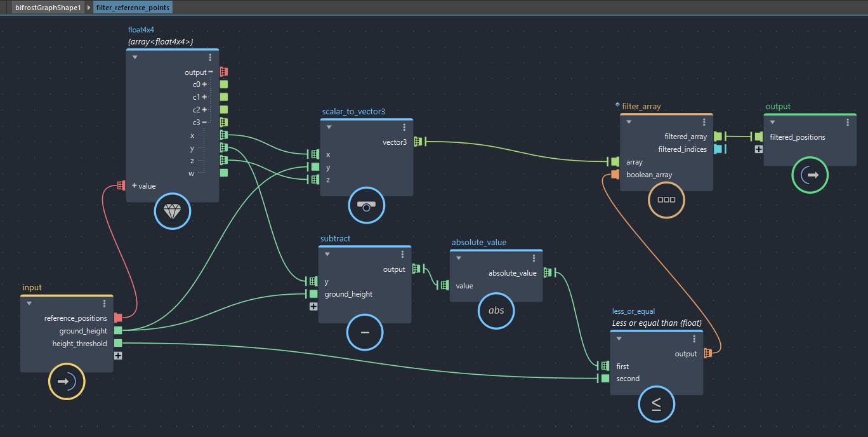
Task: Expand the value port on float4x4
Action: point(135,186)
